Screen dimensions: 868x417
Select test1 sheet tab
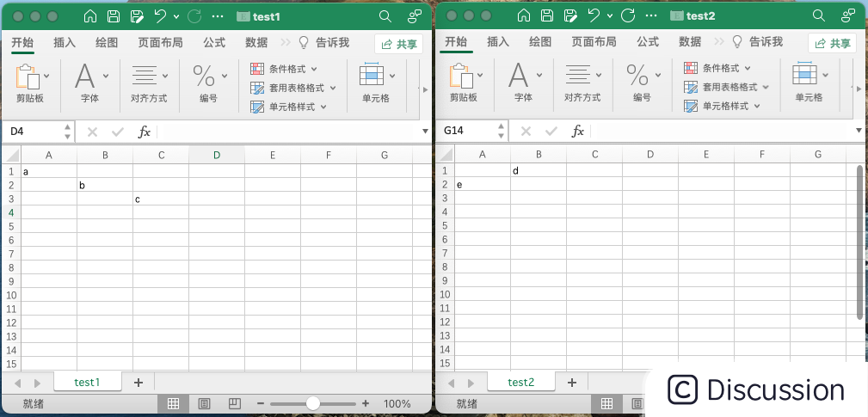87,382
